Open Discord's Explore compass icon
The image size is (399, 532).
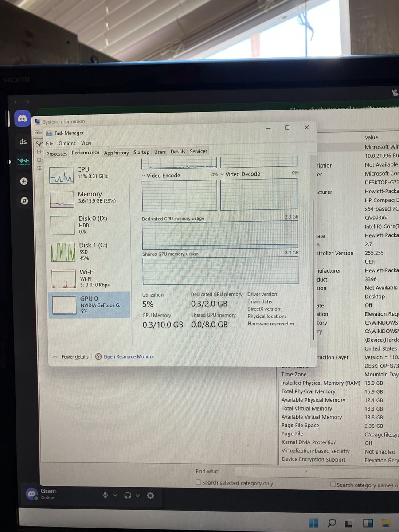(x=24, y=200)
